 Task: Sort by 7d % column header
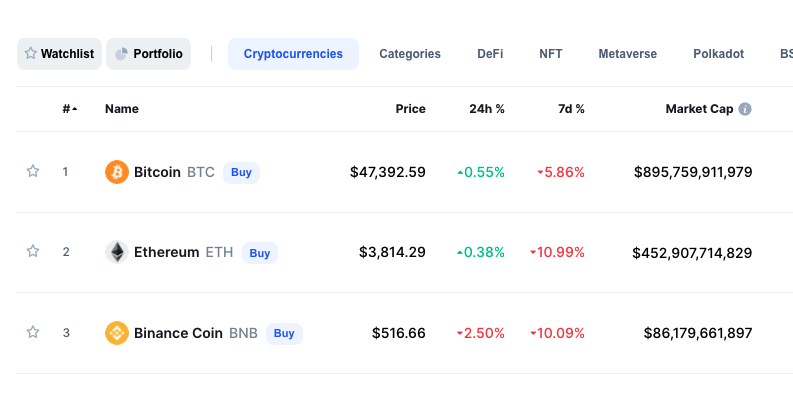(x=571, y=109)
